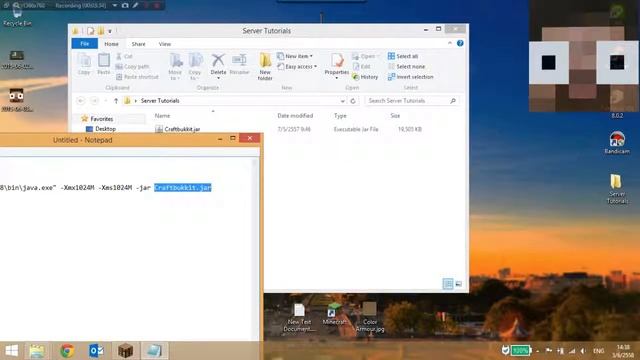Screen dimensions: 640x360
Task: Click the Edit button in ribbon
Action: 361,67
